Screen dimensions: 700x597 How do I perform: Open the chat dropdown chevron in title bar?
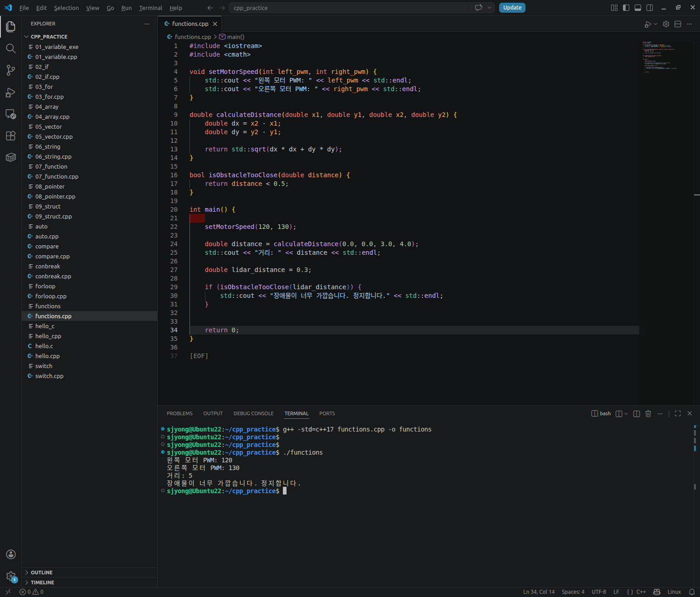tap(490, 8)
